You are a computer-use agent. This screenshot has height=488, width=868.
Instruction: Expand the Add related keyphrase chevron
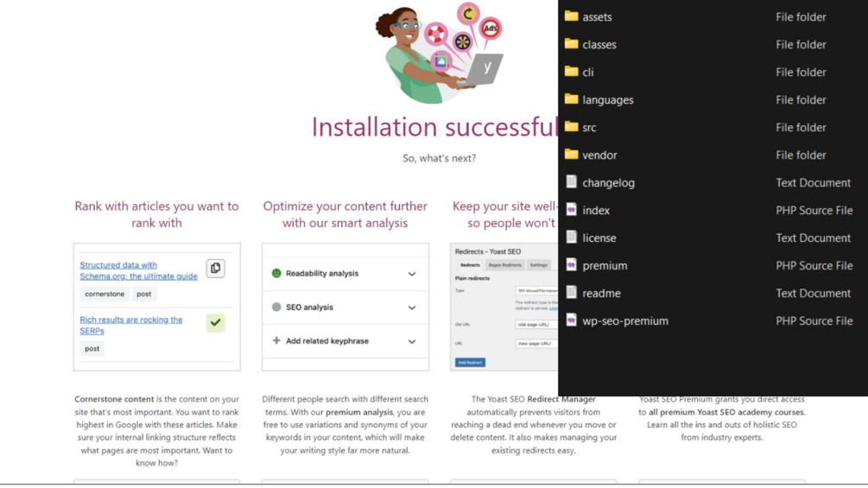point(412,341)
